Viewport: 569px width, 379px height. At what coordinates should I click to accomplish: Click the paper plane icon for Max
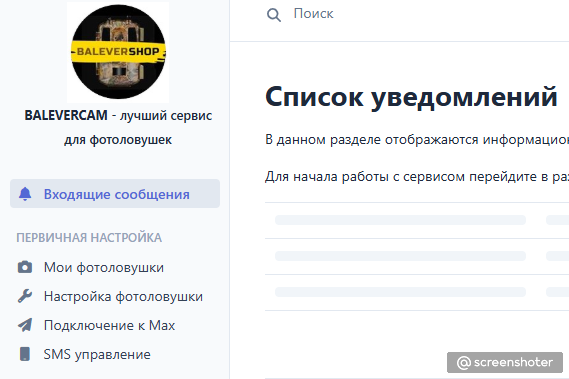25,325
